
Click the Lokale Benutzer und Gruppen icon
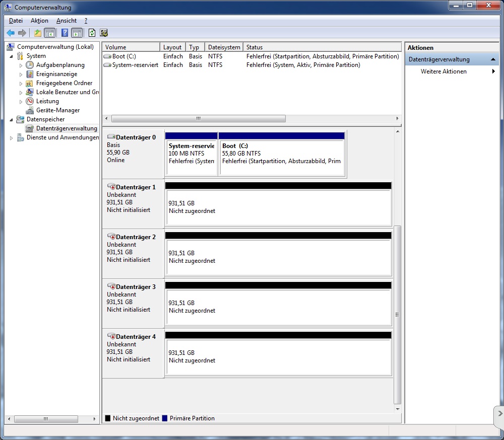pyautogui.click(x=30, y=92)
